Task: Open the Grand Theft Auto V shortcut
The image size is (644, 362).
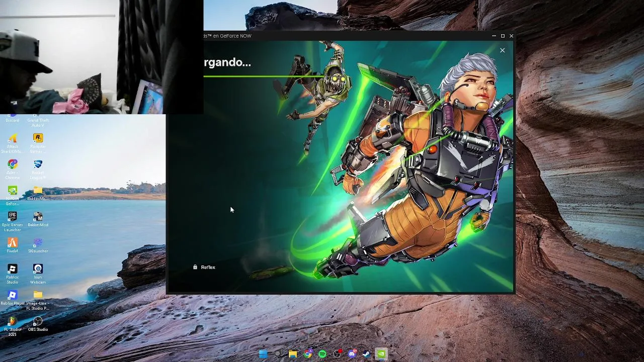Action: tap(38, 121)
